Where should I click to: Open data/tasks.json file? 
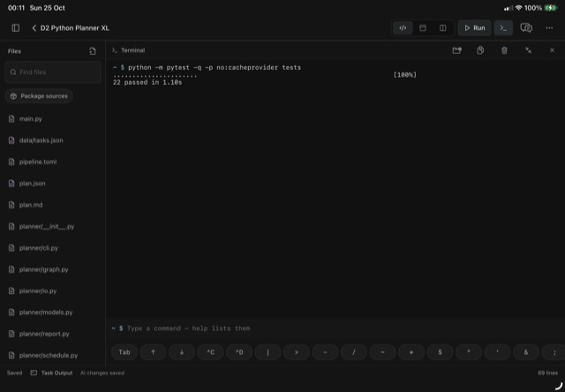[53, 140]
